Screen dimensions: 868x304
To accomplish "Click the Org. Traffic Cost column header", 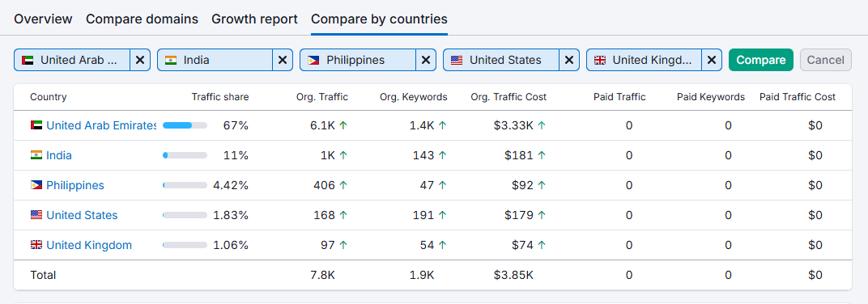I will coord(508,97).
